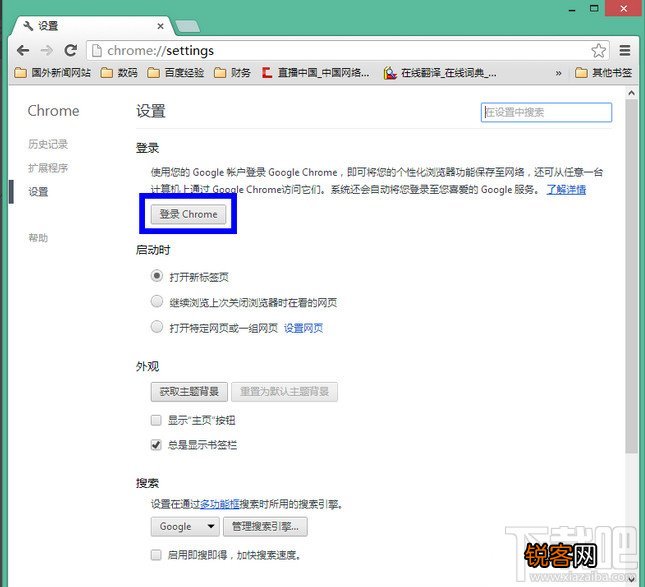Click the scrollbar up arrow

pos(631,93)
